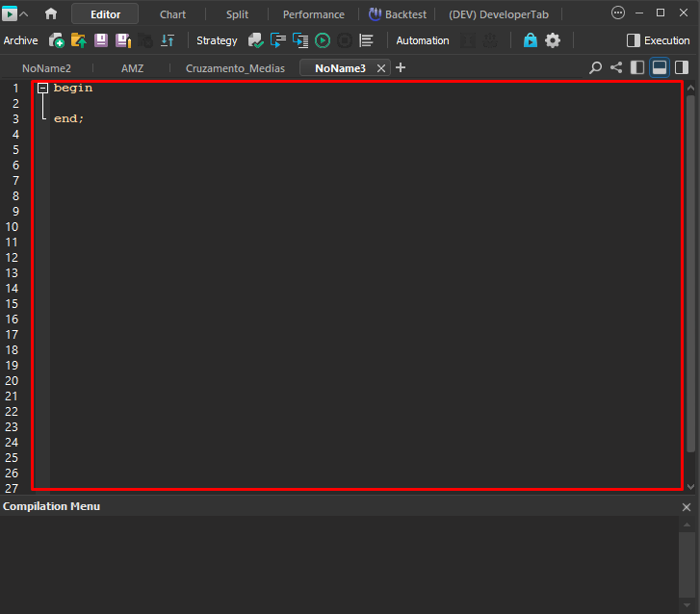
Task: Create a new strategy file
Action: coord(57,40)
